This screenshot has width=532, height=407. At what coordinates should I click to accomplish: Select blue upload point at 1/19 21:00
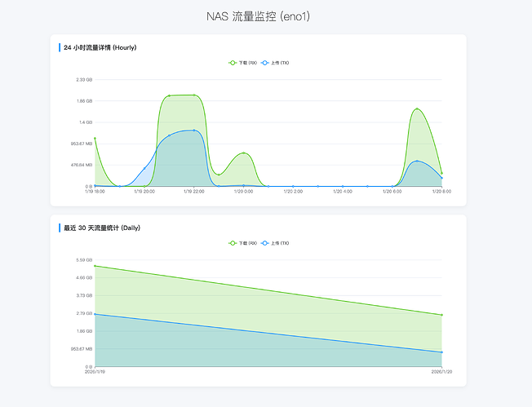(169, 135)
